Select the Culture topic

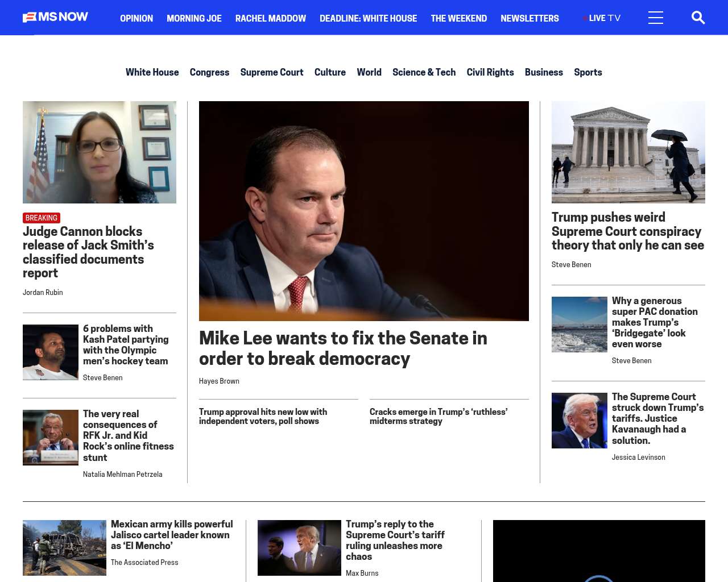pos(330,72)
